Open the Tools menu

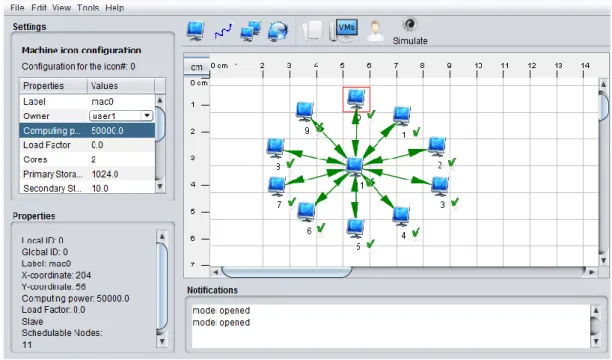click(88, 8)
